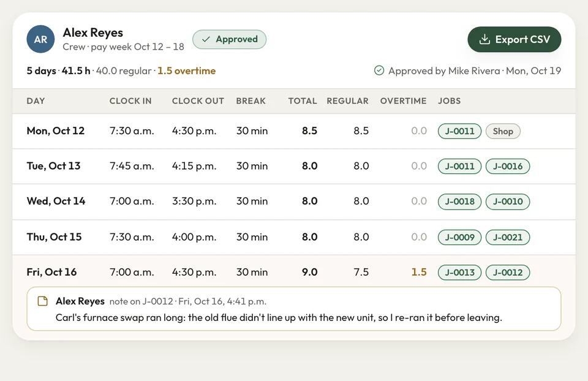The image size is (588, 381).
Task: Click the 4:15 p.m. clock-out time
Action: [194, 166]
